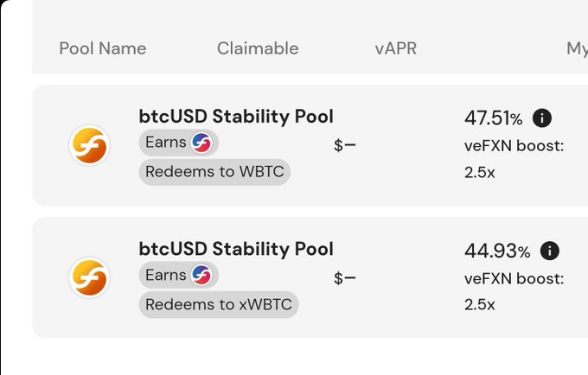Click the claimable $– amount in the first pool
588x375 pixels.
[x=345, y=145]
